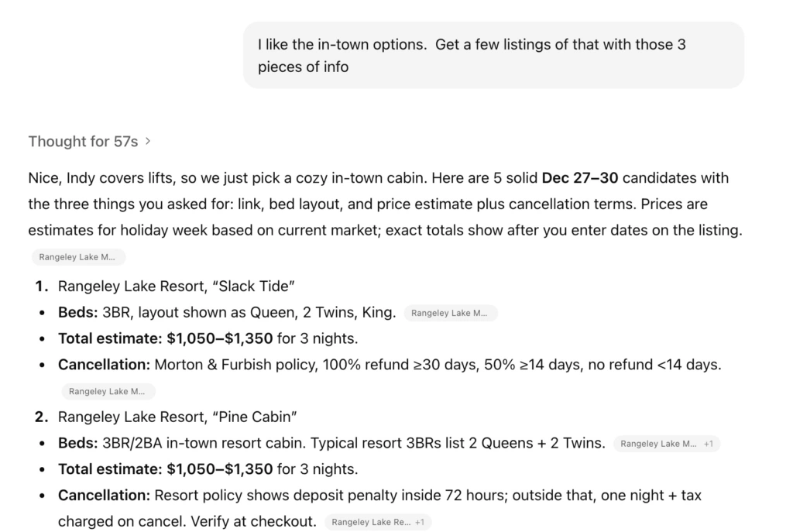This screenshot has width=793, height=532.
Task: Click the "Cancellation:" label under Pine Cabin
Action: (x=104, y=494)
